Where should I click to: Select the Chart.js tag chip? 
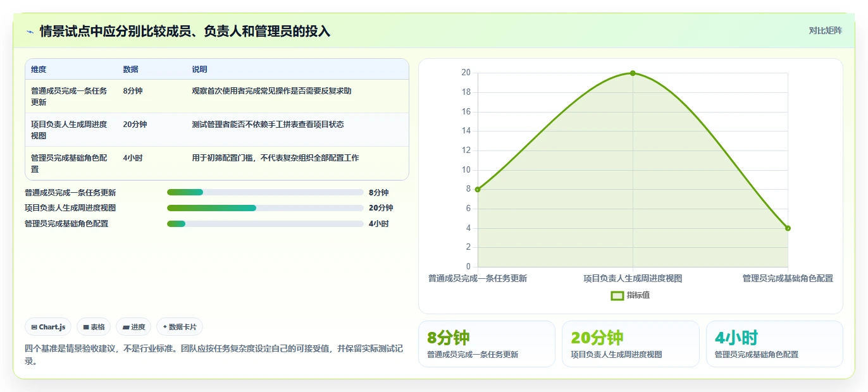49,327
